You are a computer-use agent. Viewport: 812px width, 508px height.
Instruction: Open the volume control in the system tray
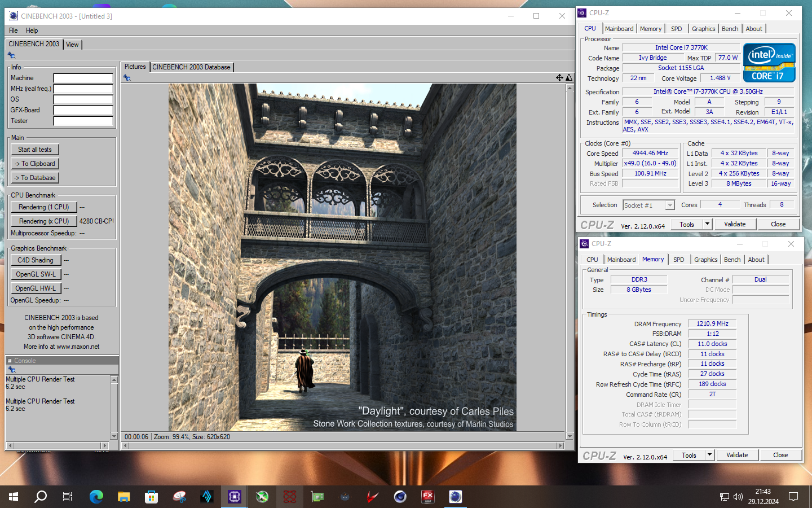point(738,497)
